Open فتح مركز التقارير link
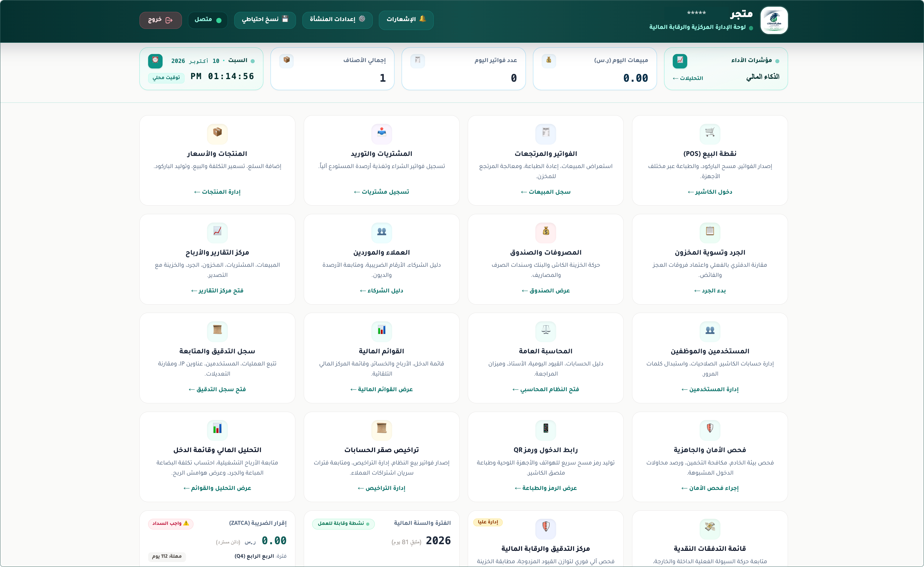 point(217,291)
